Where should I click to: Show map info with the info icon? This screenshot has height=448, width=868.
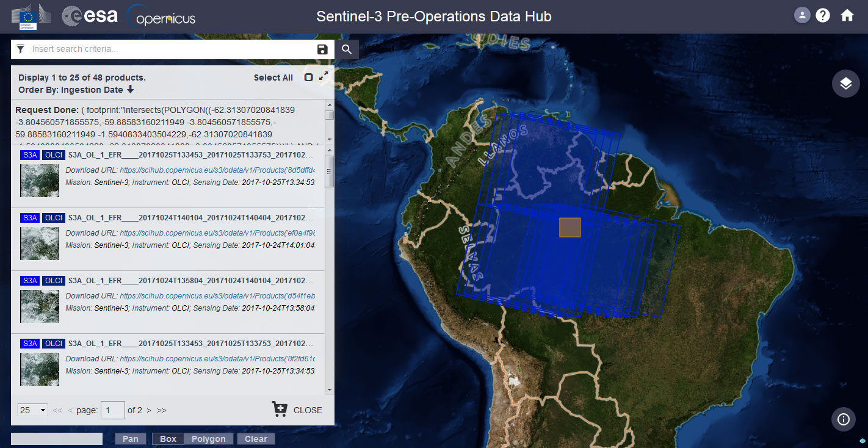844,419
